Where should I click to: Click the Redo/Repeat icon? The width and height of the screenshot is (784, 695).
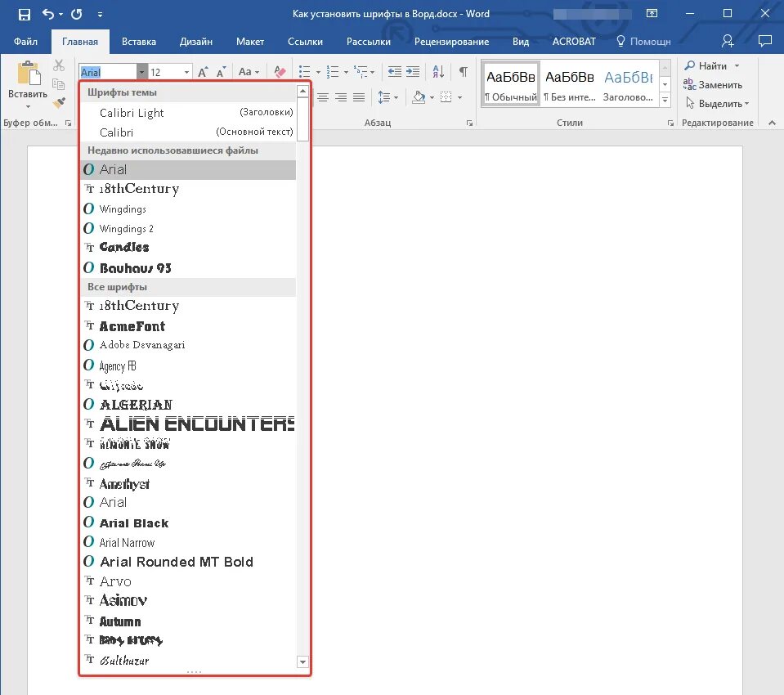[x=77, y=14]
